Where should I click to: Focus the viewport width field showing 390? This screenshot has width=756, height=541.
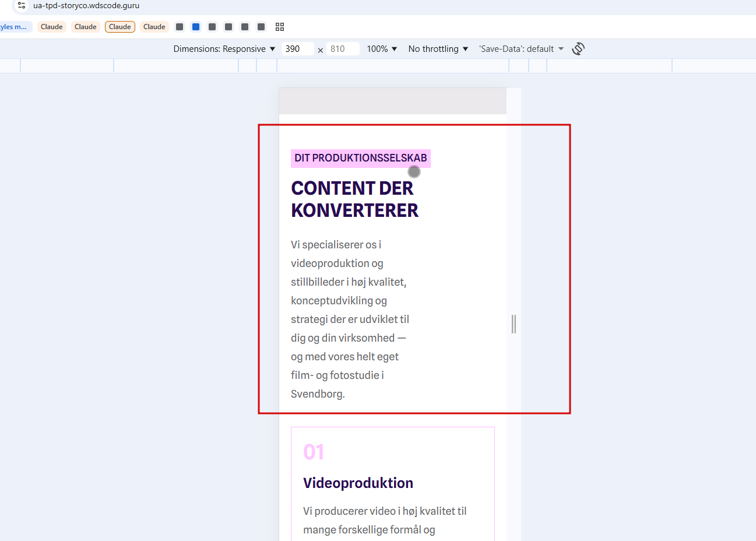(297, 49)
